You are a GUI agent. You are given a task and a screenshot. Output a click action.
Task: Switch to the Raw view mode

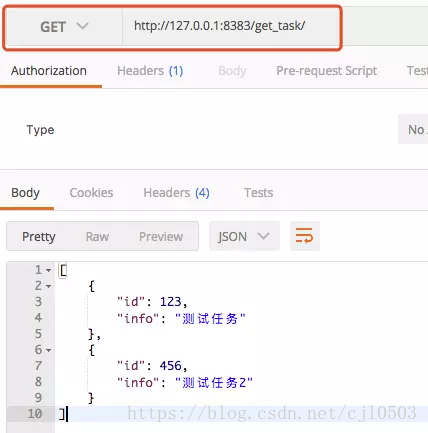[x=97, y=237]
